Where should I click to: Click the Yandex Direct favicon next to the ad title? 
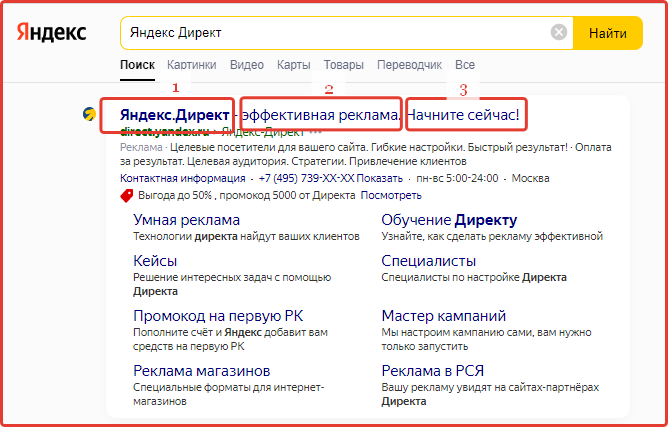click(89, 114)
